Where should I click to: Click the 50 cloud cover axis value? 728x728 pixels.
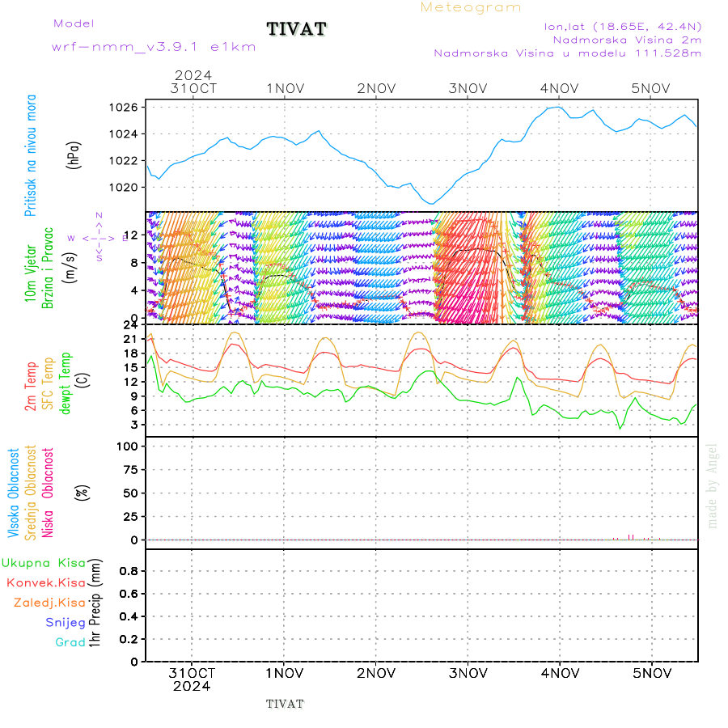pos(130,493)
